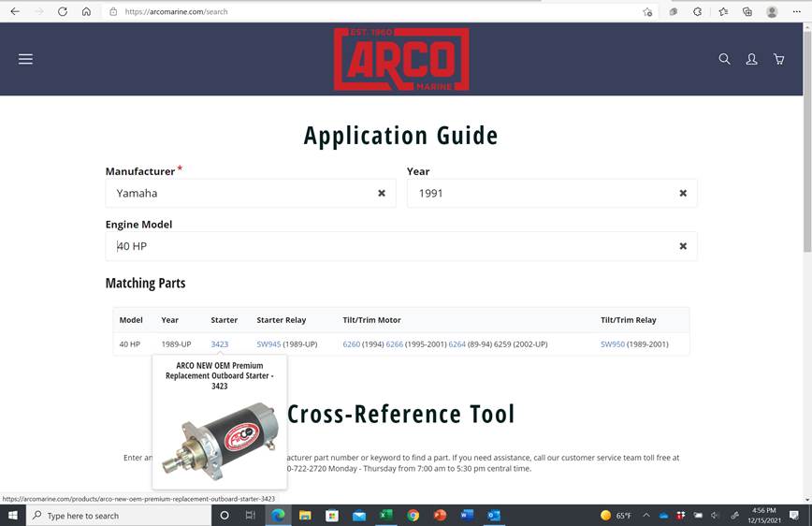Open starter relay SW945 link
Viewport: 812px width, 526px height.
tap(268, 344)
